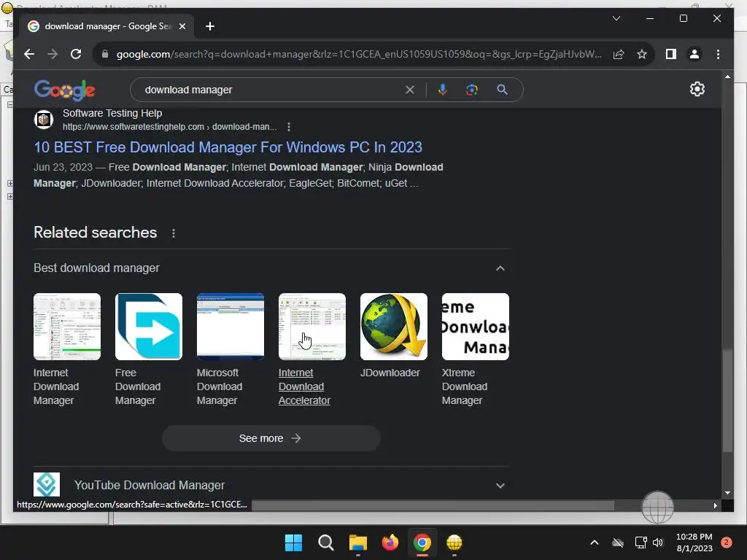
Task: Open notifications badge in system tray
Action: click(x=726, y=542)
